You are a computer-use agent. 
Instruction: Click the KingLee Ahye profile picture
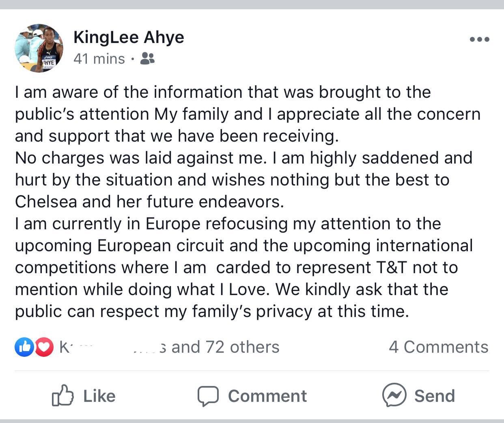click(x=39, y=48)
